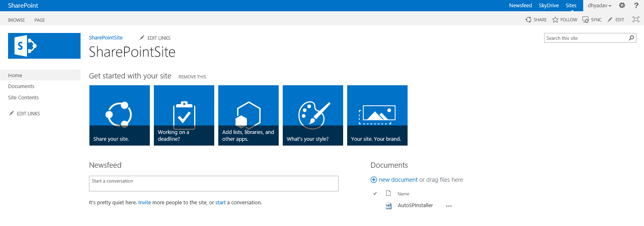Toggle focus on content icon
Viewport: 644px width, 226px height.
coord(636,19)
